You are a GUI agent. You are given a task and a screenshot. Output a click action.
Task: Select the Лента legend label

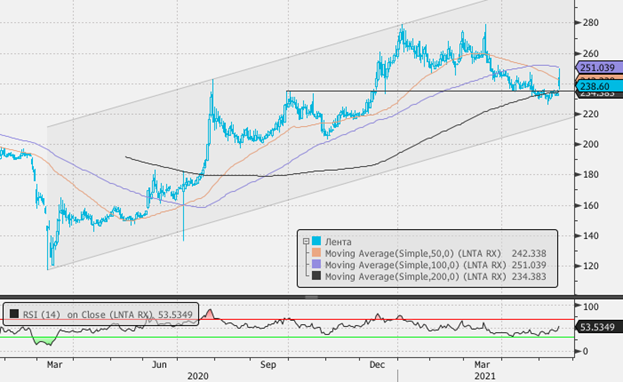tap(338, 242)
